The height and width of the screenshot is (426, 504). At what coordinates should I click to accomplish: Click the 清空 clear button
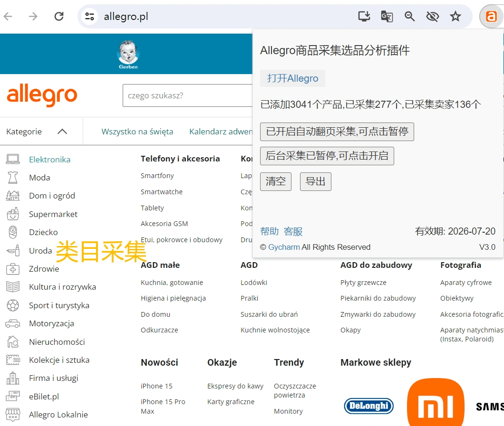(276, 182)
